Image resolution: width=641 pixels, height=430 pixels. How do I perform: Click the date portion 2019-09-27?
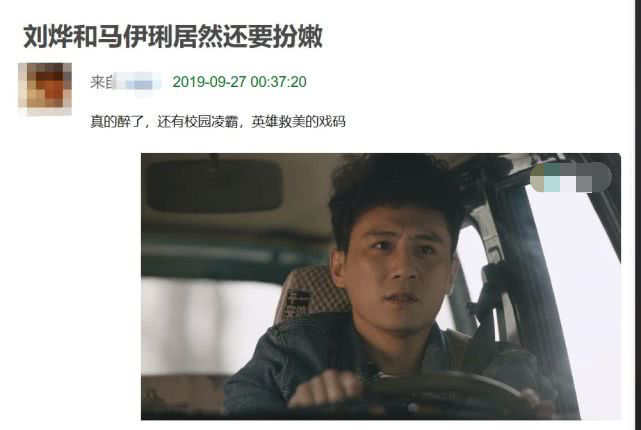[x=209, y=82]
